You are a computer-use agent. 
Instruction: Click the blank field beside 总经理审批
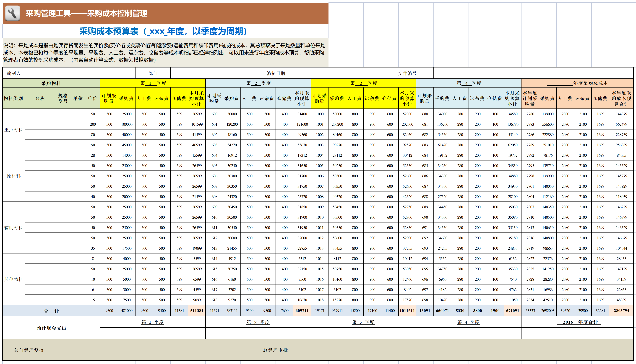(x=463, y=350)
